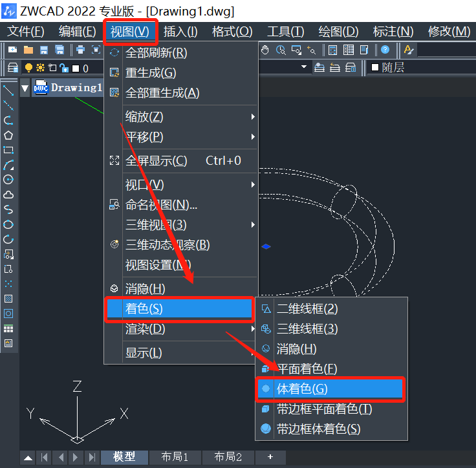Open the 格式(O) menu
The width and height of the screenshot is (476, 468).
point(232,31)
